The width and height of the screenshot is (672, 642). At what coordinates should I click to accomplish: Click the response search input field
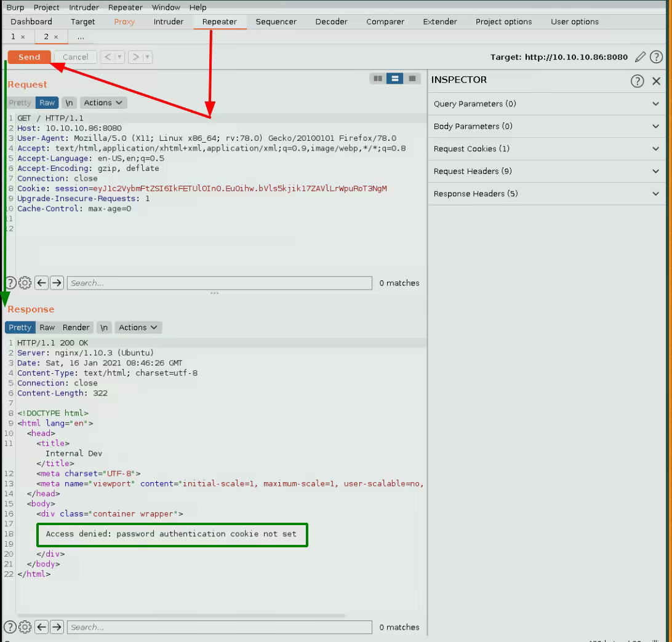pos(219,627)
